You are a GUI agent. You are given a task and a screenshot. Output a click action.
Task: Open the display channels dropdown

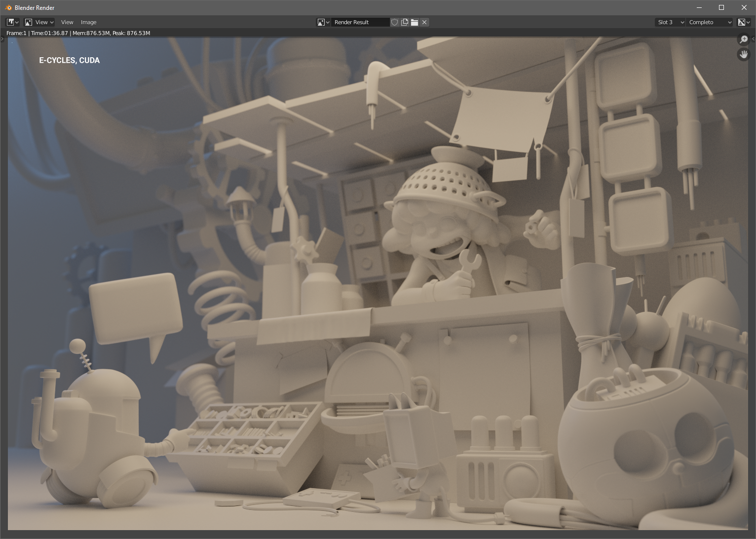click(744, 22)
